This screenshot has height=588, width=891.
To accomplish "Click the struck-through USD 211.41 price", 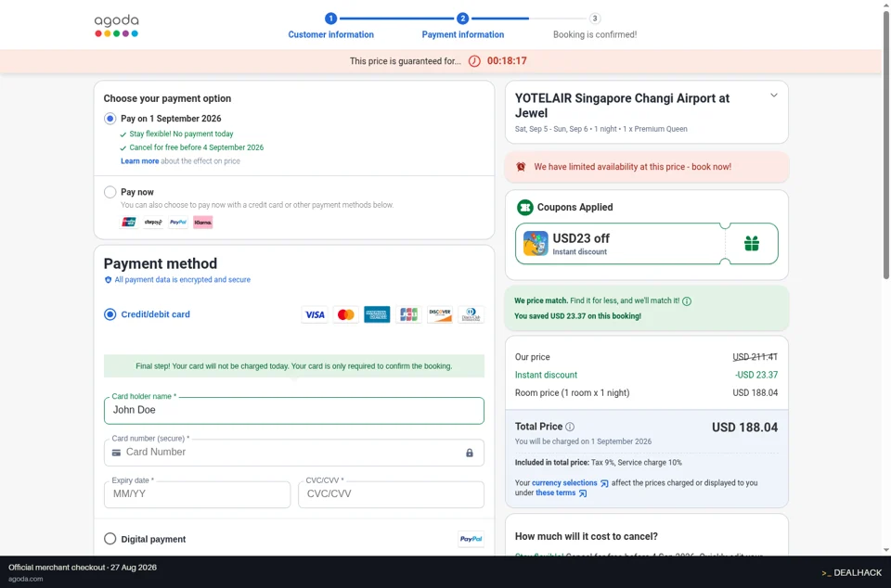I will (755, 357).
